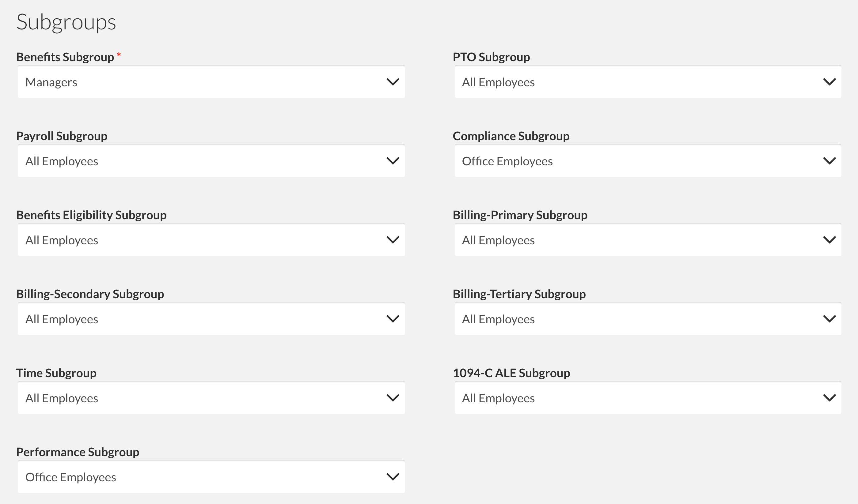The height and width of the screenshot is (504, 858).
Task: Open the PTO Subgroup dropdown
Action: coord(647,82)
